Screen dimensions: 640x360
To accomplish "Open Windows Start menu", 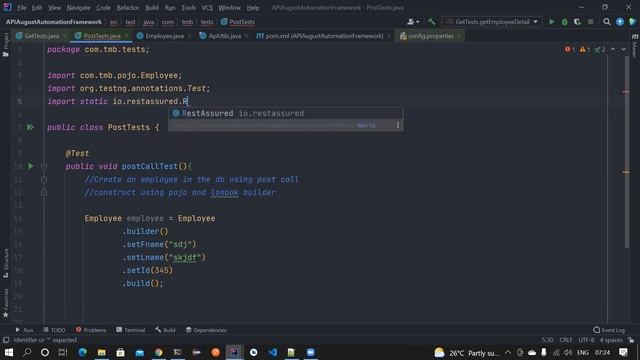I will pos(9,352).
